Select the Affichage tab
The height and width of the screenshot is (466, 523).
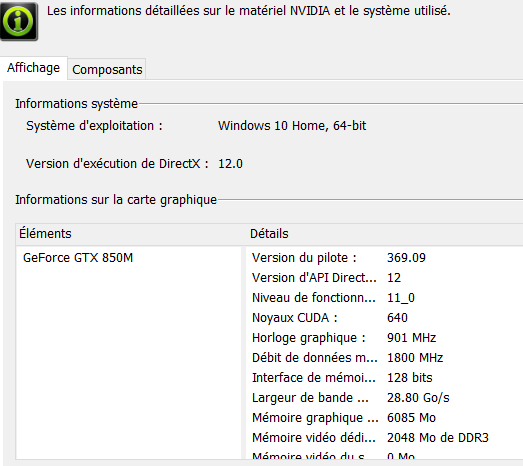pos(34,68)
